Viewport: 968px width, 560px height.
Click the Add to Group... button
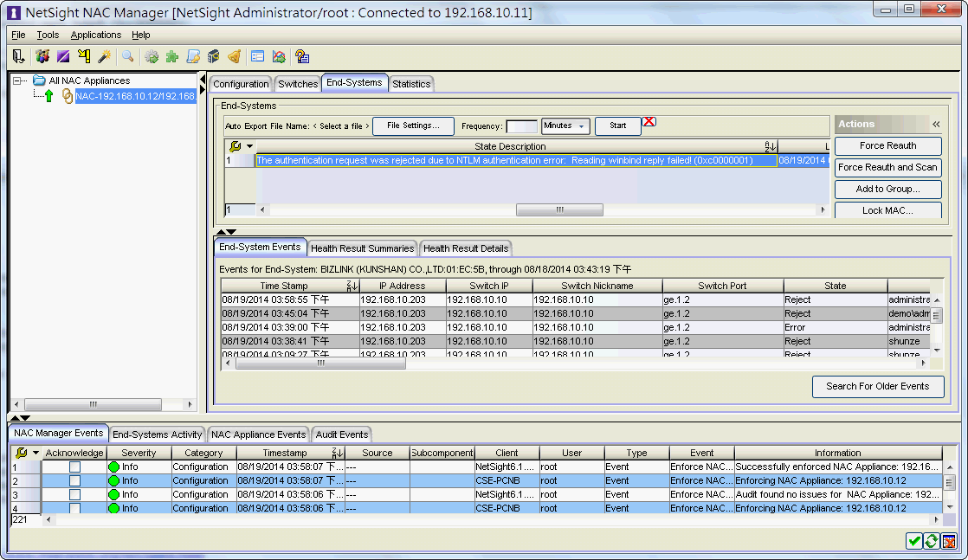887,189
